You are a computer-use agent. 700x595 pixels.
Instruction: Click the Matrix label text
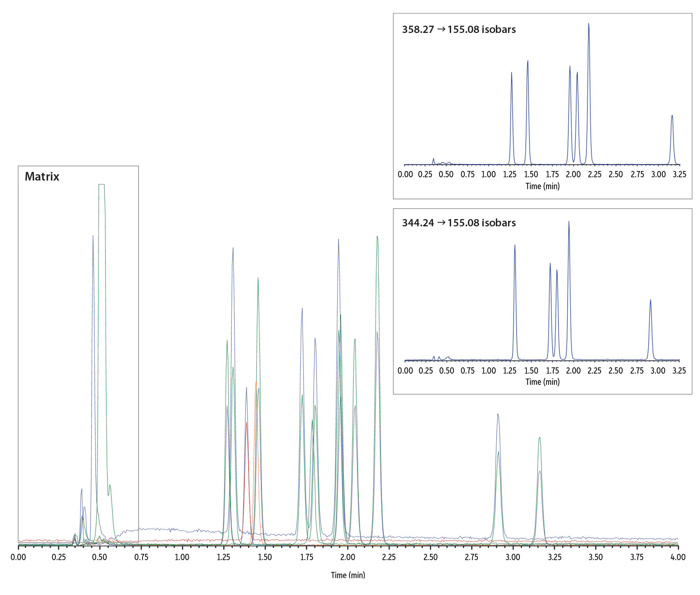point(42,176)
